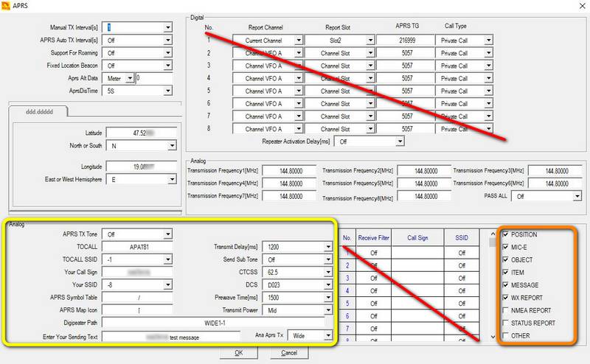Open the PASS ALL dropdown
Viewport: 590px width, 364px height.
coord(577,196)
